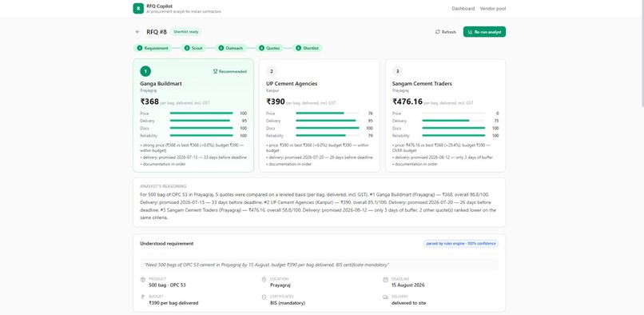
Task: Click ₹390 per bag delivered value
Action: click(x=173, y=303)
